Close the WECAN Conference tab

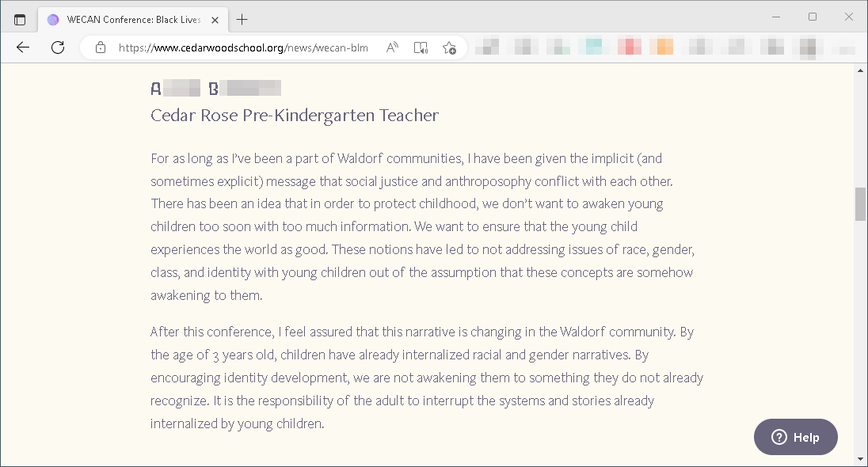pyautogui.click(x=215, y=20)
